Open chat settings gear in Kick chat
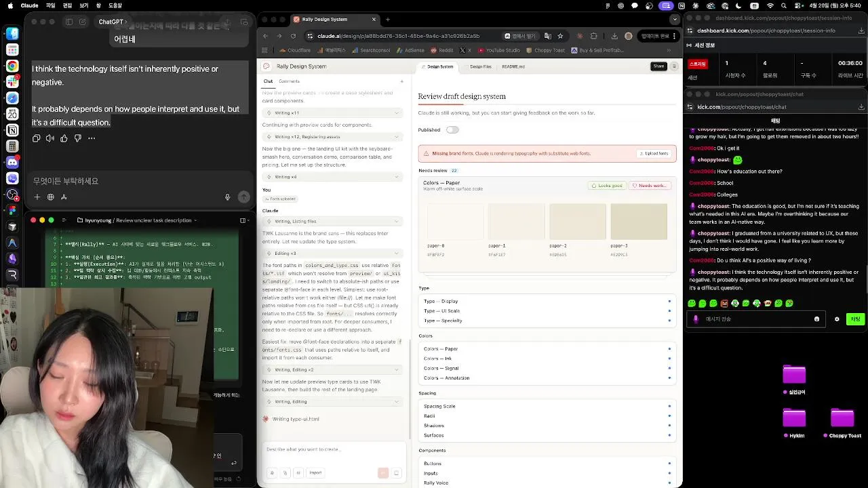Screen dimensions: 868x488 [x=837, y=319]
